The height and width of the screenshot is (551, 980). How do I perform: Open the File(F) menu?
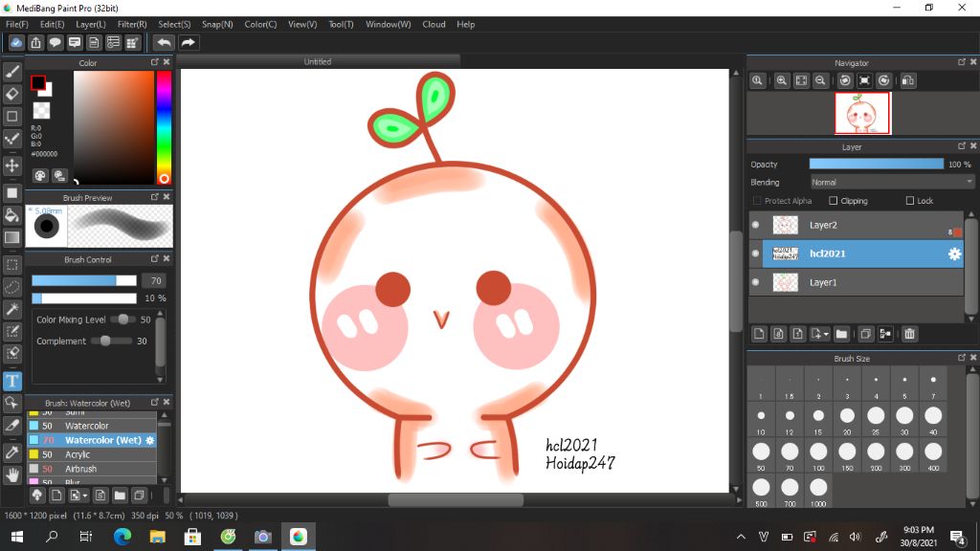[x=17, y=24]
